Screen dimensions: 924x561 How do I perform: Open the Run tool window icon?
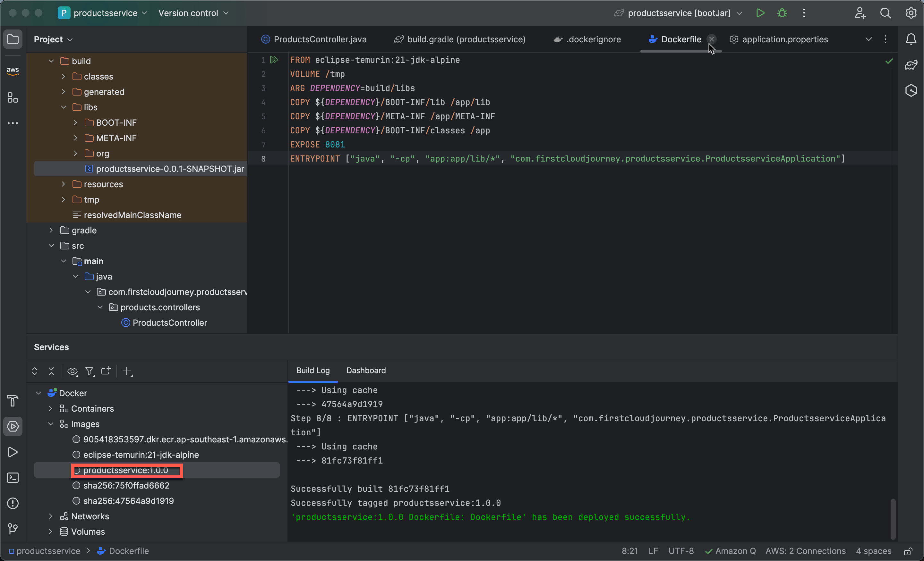13,452
